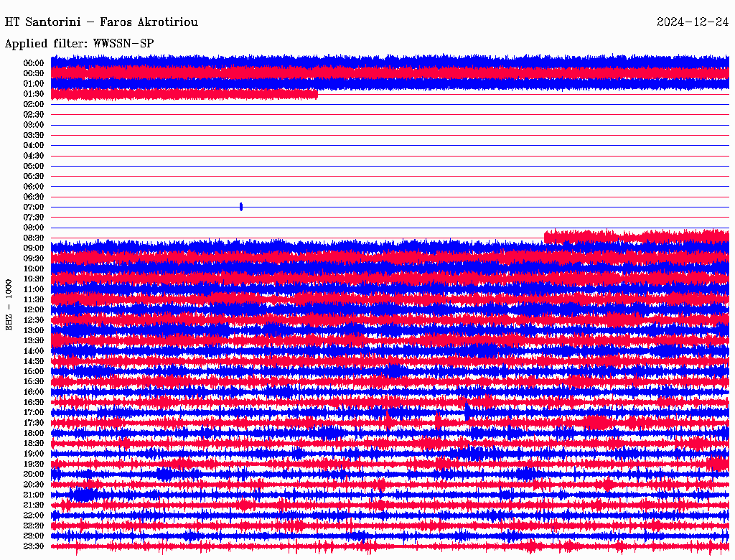Select the 23:30 time label

(34, 546)
